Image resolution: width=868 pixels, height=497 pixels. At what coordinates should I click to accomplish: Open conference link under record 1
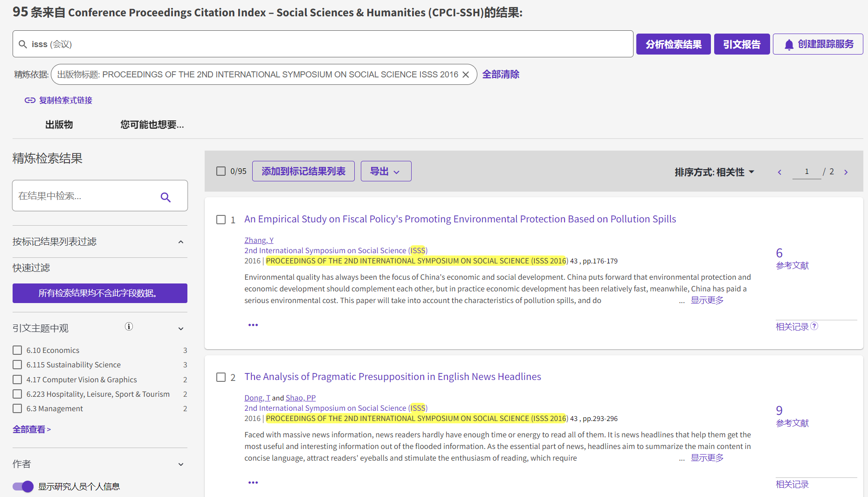[x=336, y=250]
